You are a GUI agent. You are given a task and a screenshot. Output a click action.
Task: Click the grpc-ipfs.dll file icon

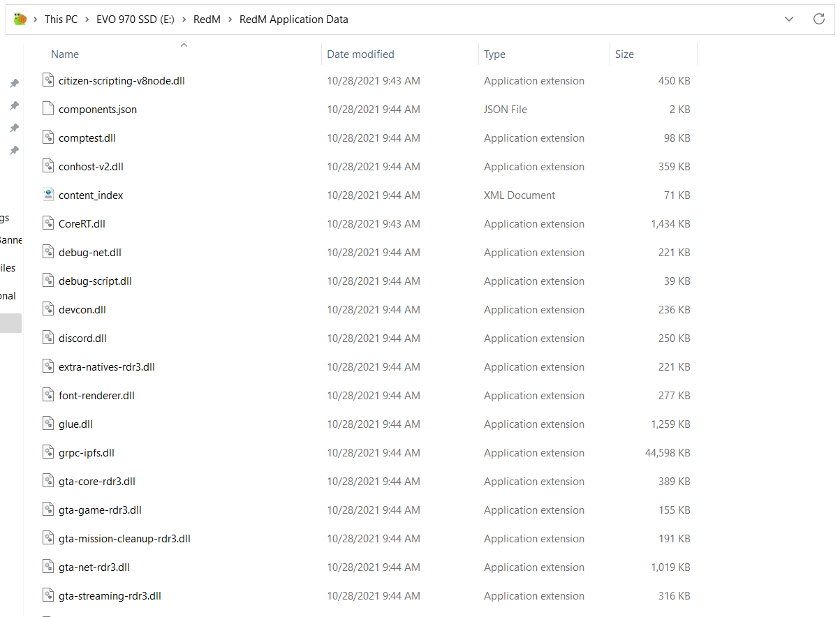48,452
